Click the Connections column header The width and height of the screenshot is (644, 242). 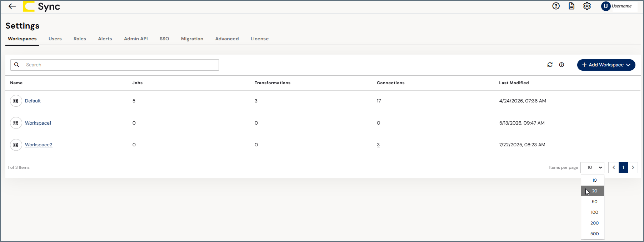click(391, 83)
